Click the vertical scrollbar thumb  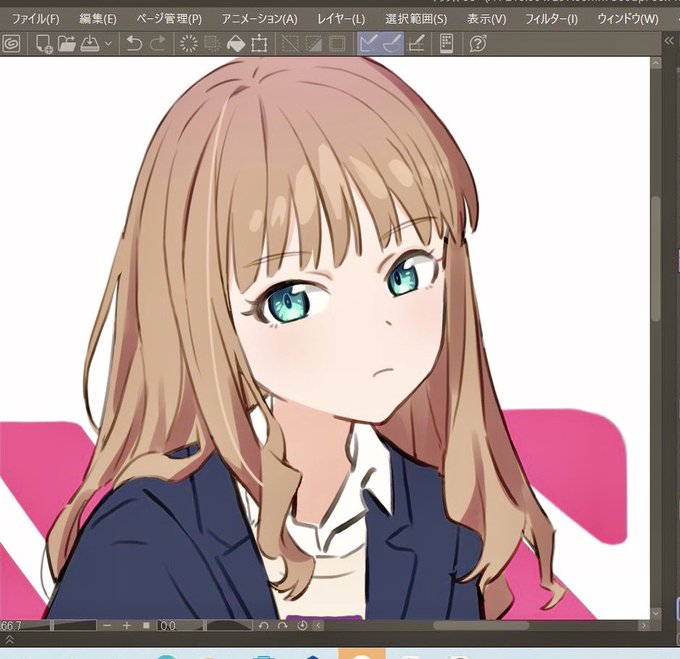[656, 259]
